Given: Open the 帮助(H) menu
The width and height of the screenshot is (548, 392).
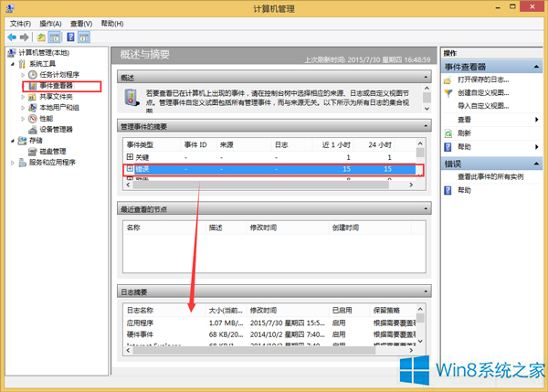Looking at the screenshot, I should pyautogui.click(x=112, y=24).
